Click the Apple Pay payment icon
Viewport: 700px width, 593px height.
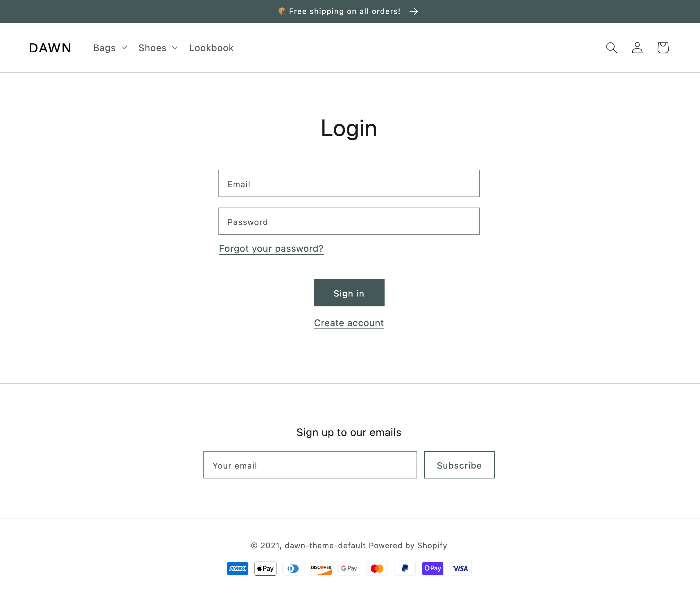point(265,569)
